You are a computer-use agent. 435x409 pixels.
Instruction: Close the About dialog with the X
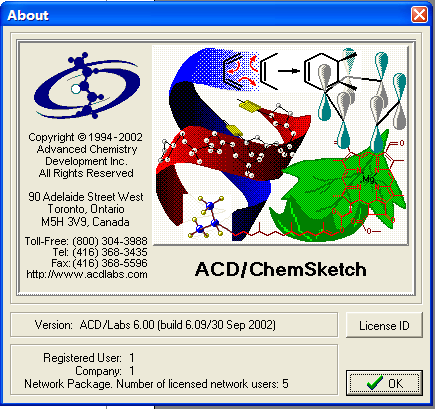[419, 15]
